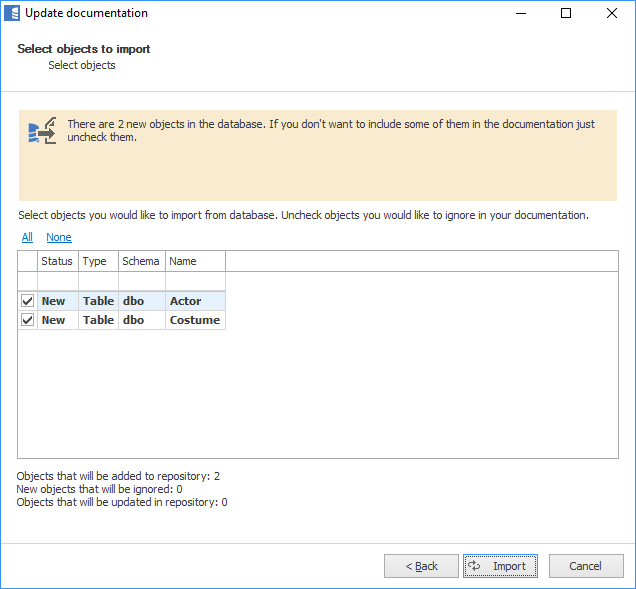The height and width of the screenshot is (589, 636).
Task: Click the Dataedo app icon in title bar
Action: coord(12,14)
